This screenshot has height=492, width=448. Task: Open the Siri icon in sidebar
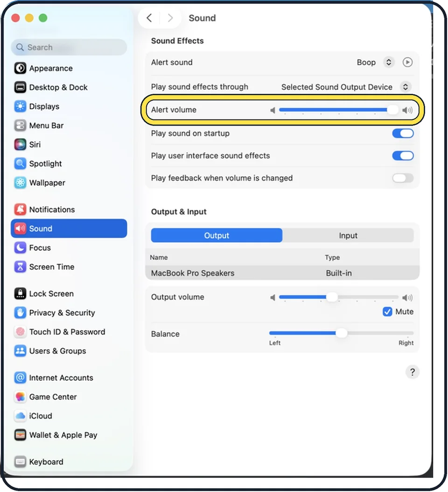pos(20,145)
